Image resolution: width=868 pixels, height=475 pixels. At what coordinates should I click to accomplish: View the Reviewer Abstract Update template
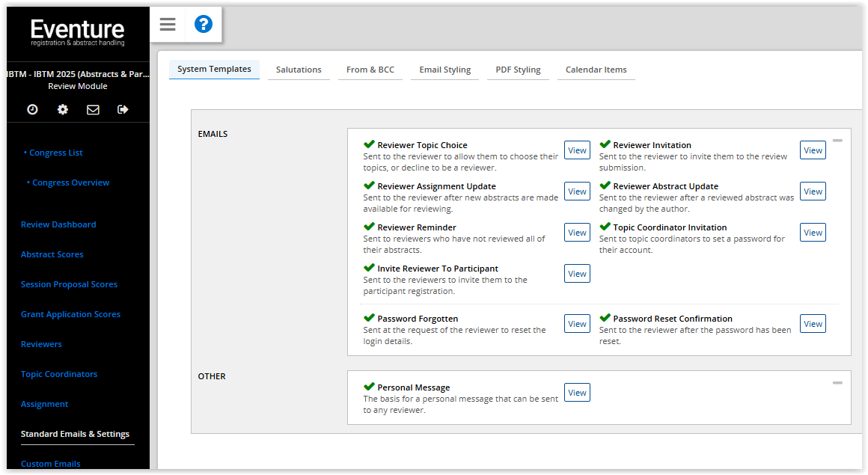[813, 191]
